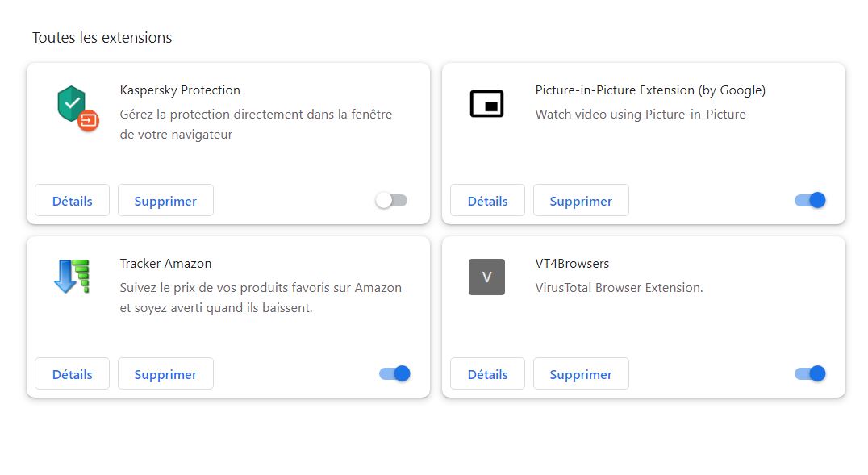Click the Picture-in-Picture extension icon
This screenshot has width=868, height=475.
tap(486, 103)
